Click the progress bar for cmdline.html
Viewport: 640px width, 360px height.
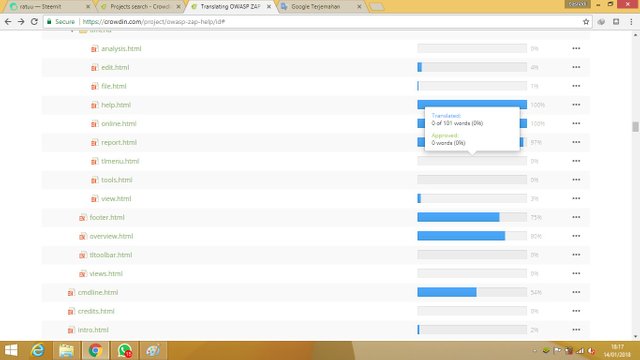(x=472, y=293)
